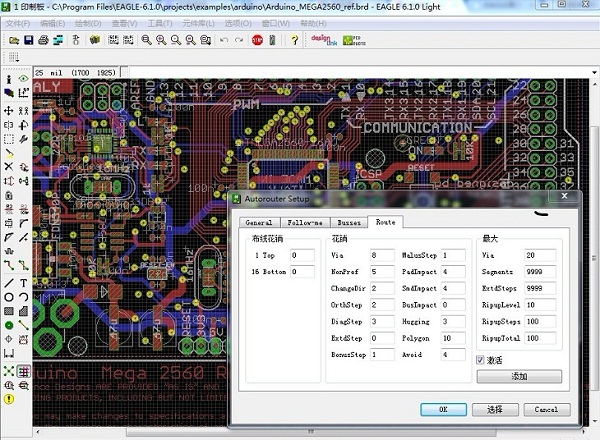The height and width of the screenshot is (440, 600).
Task: Click the Polygon cost field showing 10
Action: tap(453, 338)
